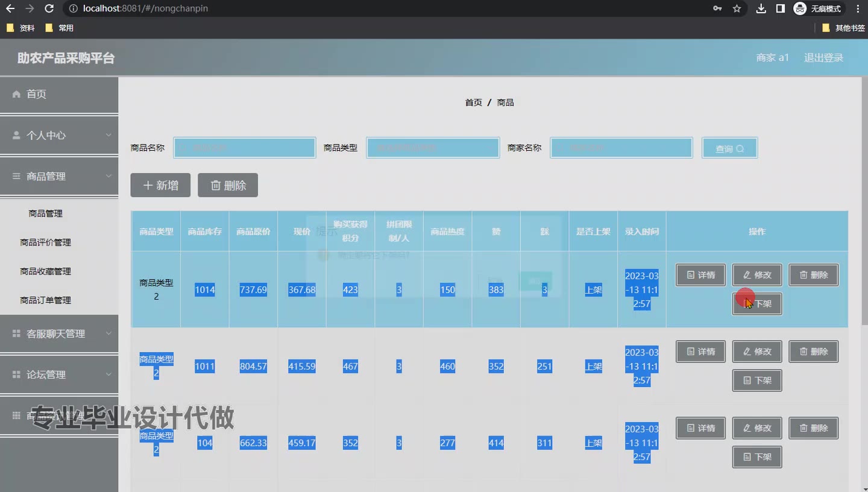Click the saved passwords key icon
868x492 pixels.
[717, 8]
